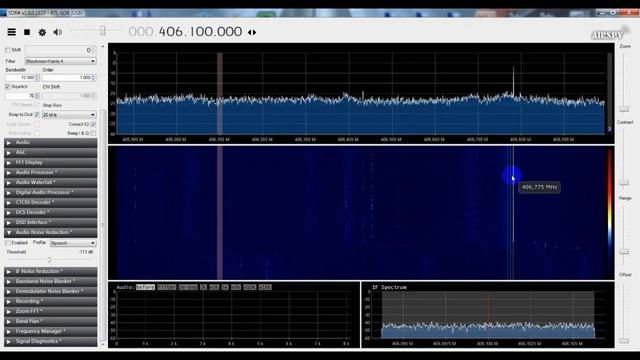
Task: Adjust the Contrast slider on right
Action: (x=624, y=182)
